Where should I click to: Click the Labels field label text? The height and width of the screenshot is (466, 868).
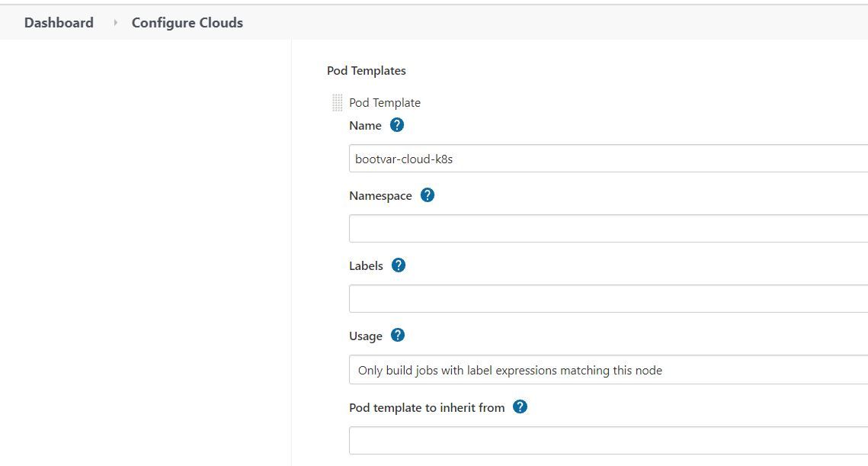coord(366,266)
